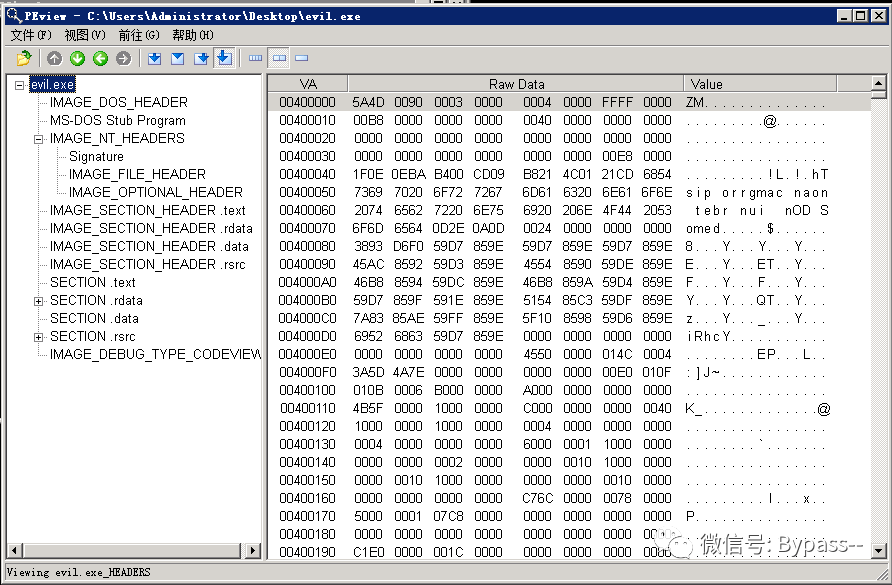Click the hex pane scroll down arrow
Image resolution: width=892 pixels, height=585 pixels.
click(x=878, y=550)
